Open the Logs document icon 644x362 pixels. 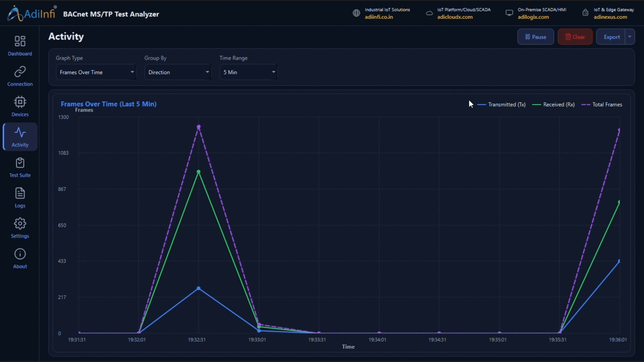20,193
